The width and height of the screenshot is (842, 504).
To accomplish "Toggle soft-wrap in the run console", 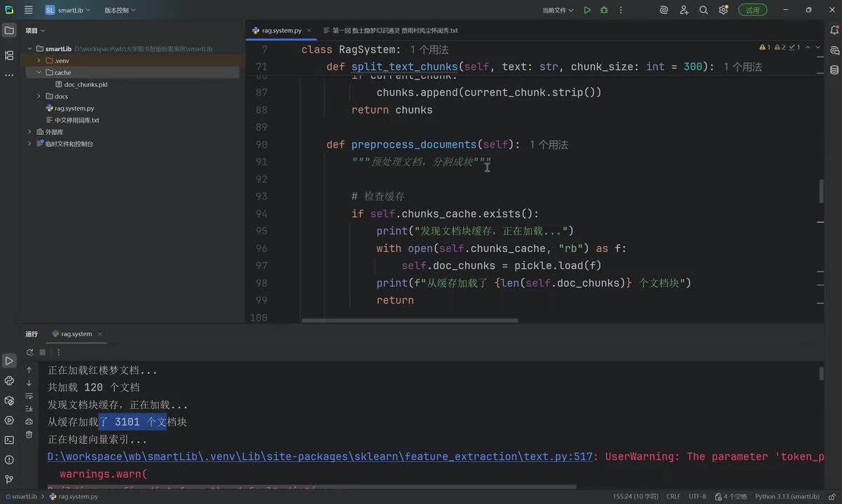I will coord(29,396).
